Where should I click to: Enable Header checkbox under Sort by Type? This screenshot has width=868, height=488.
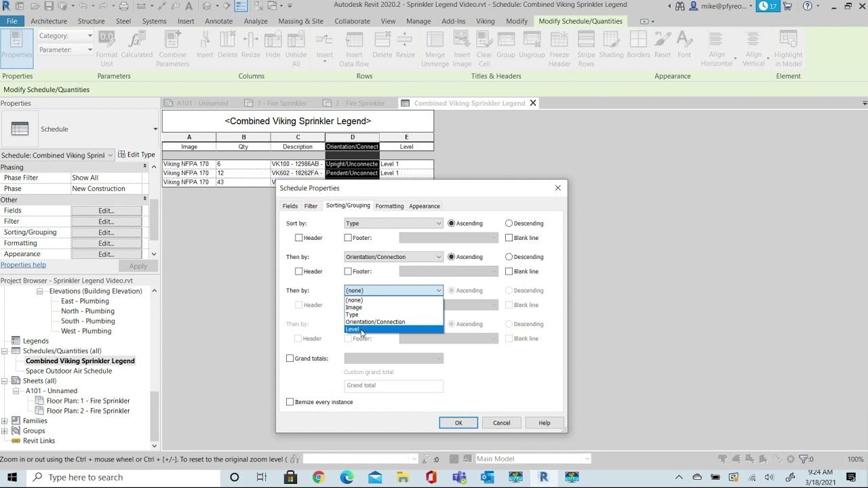pos(299,238)
